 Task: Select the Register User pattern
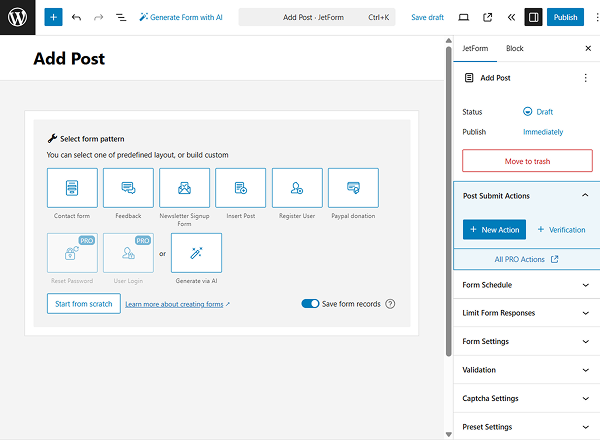[297, 188]
